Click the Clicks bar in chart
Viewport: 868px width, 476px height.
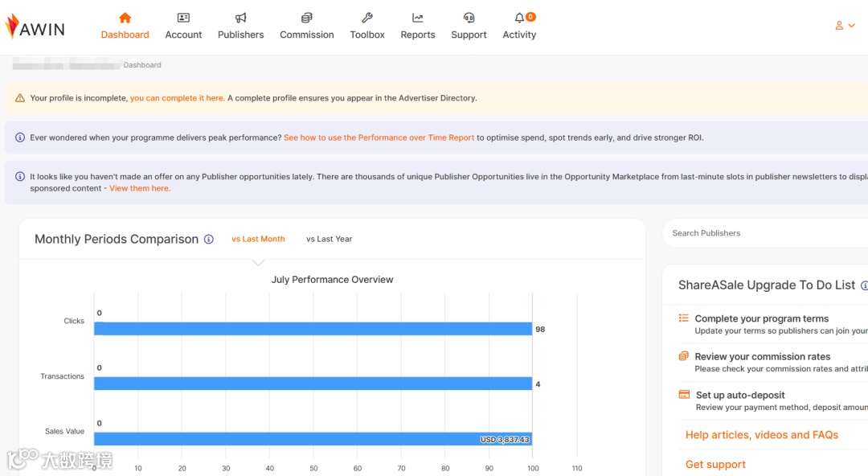[x=313, y=329]
